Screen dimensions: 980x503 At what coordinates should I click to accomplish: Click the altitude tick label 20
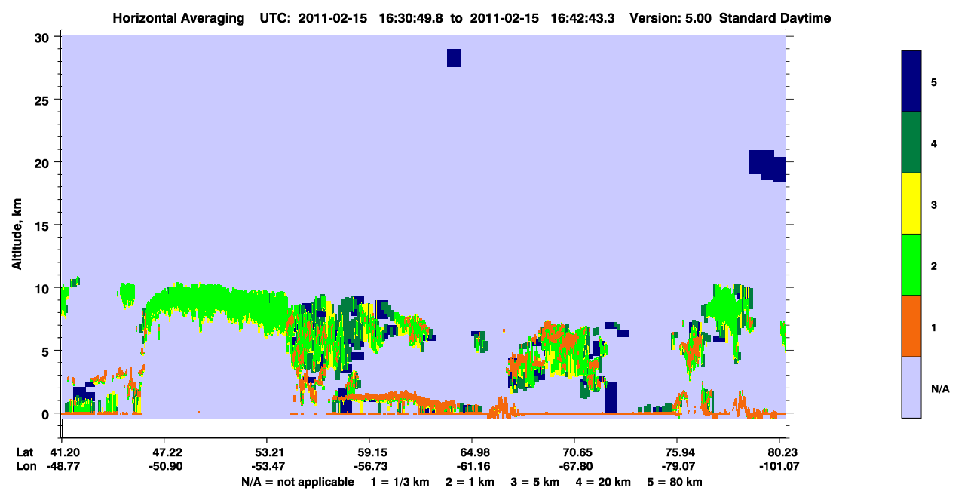coord(44,163)
